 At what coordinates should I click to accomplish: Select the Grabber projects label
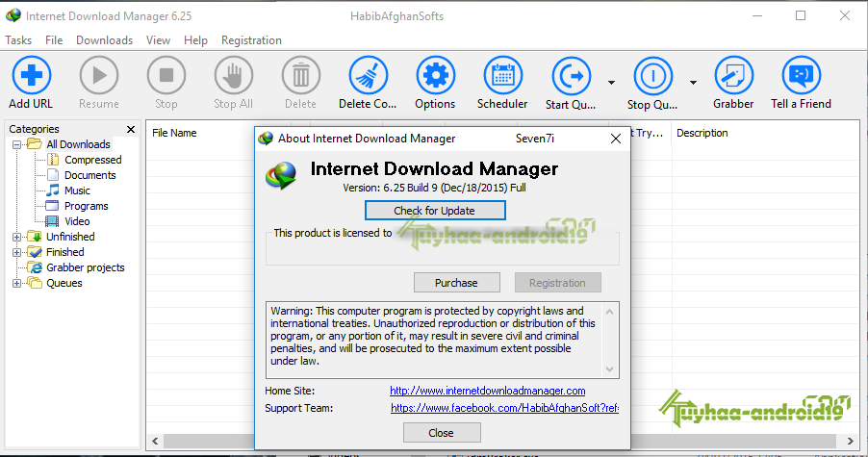pyautogui.click(x=86, y=267)
